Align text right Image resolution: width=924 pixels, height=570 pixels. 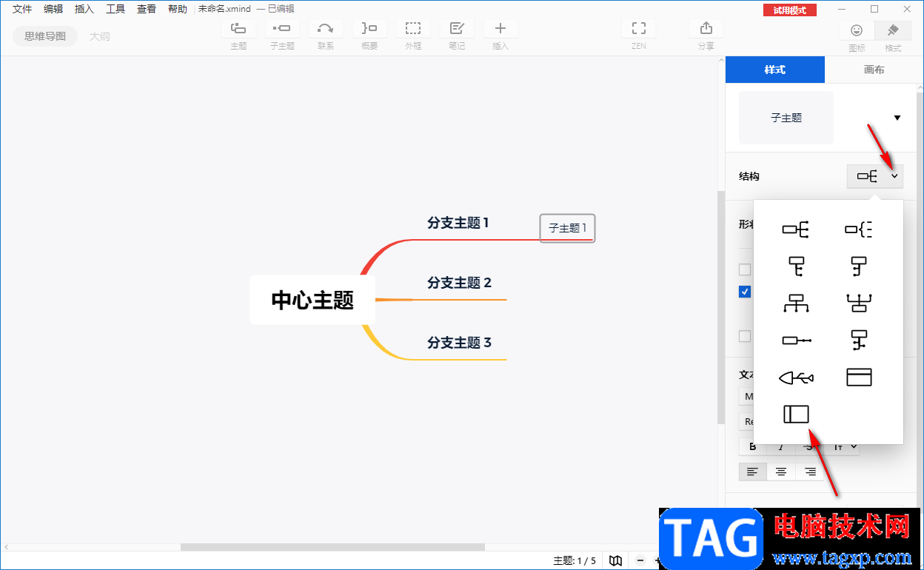[810, 472]
